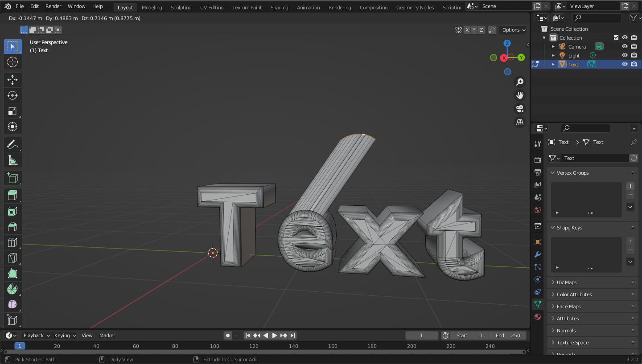Disable Text object in renders
642x364 pixels.
pos(634,64)
